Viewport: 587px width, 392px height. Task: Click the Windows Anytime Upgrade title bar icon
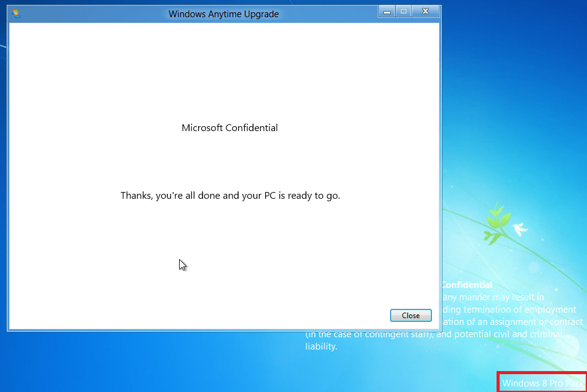(x=16, y=14)
